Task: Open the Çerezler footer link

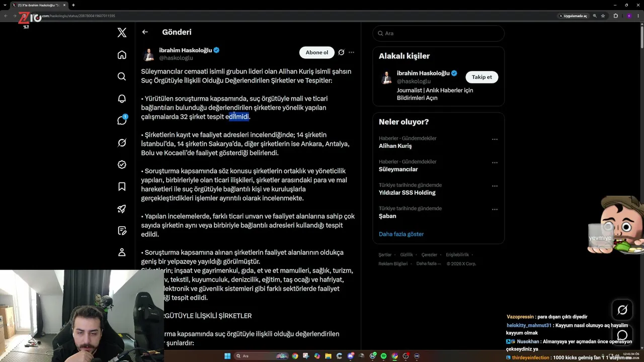Action: [429, 255]
